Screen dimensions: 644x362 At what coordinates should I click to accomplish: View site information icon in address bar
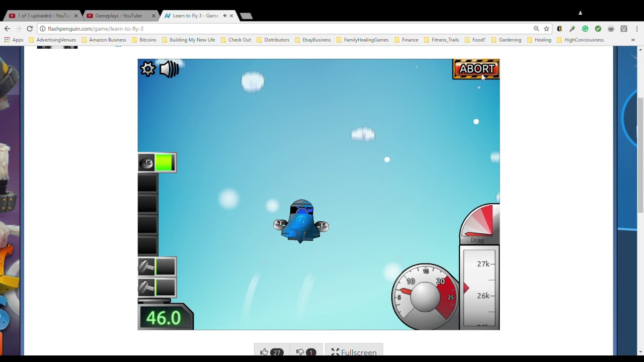tap(43, 29)
